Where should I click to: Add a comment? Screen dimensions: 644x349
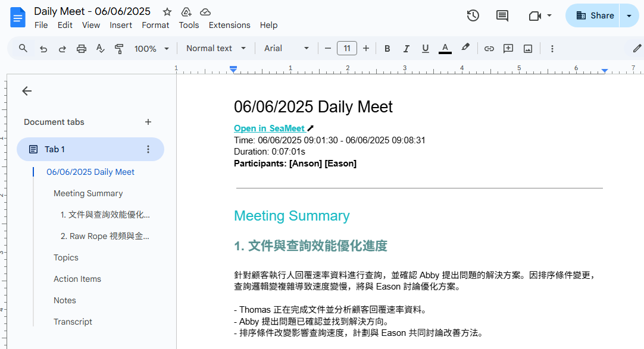point(508,48)
